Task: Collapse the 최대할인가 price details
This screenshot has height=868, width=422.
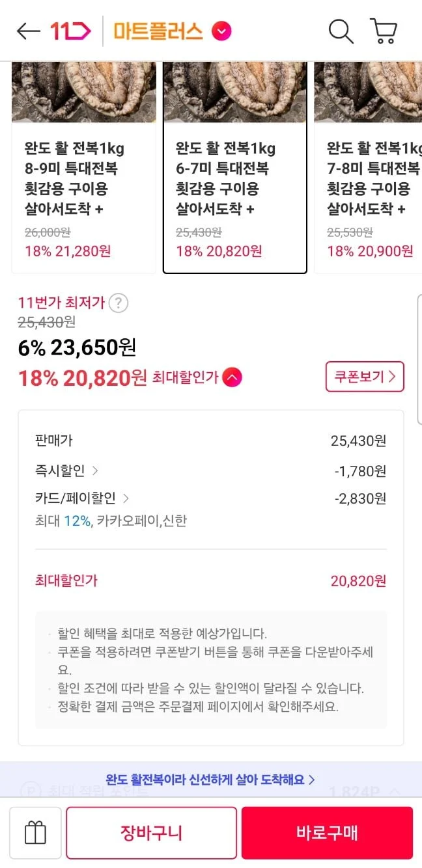Action: click(x=232, y=377)
